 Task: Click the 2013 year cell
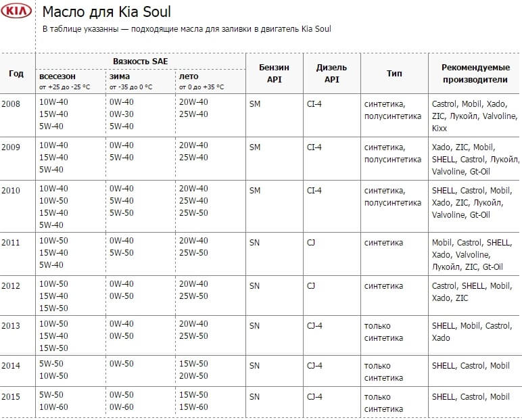11,326
